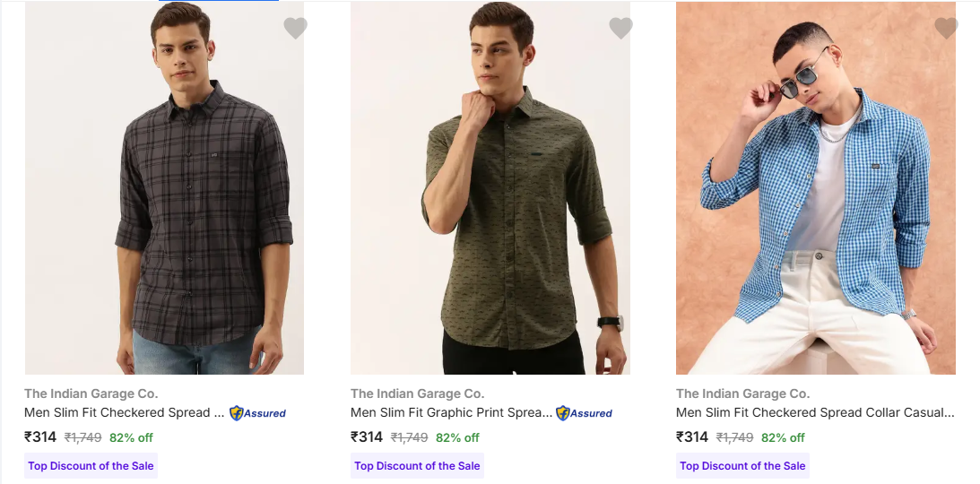
Task: Click 'Top Discount of the Sale' under grey shirt
Action: (91, 466)
